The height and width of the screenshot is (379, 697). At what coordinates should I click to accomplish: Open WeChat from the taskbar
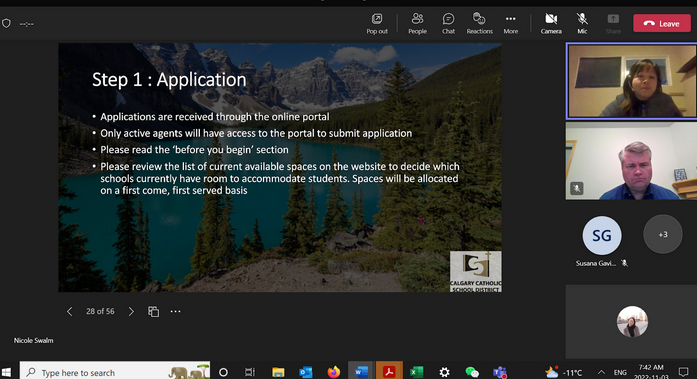pos(472,372)
